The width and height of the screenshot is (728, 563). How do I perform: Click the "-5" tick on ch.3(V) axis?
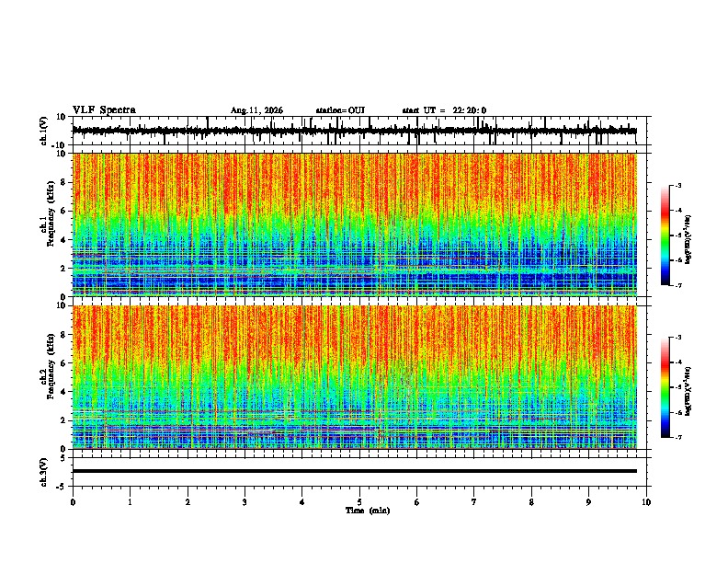point(62,486)
